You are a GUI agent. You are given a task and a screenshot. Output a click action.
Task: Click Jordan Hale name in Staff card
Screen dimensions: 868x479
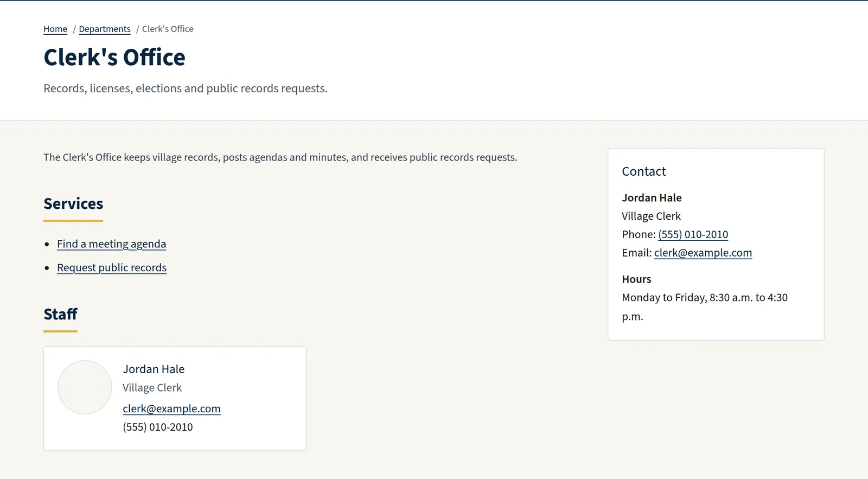(x=154, y=369)
